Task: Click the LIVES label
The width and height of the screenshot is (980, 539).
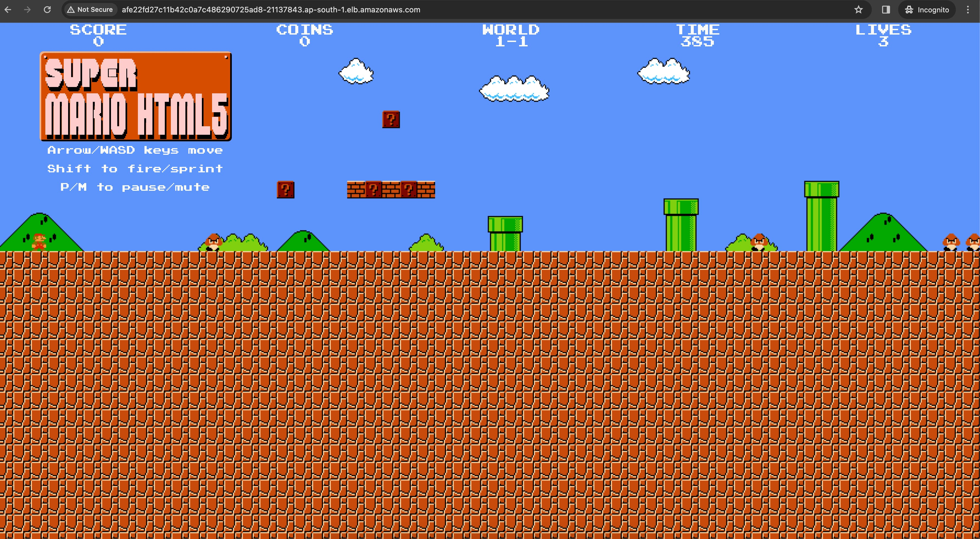Action: click(x=883, y=30)
